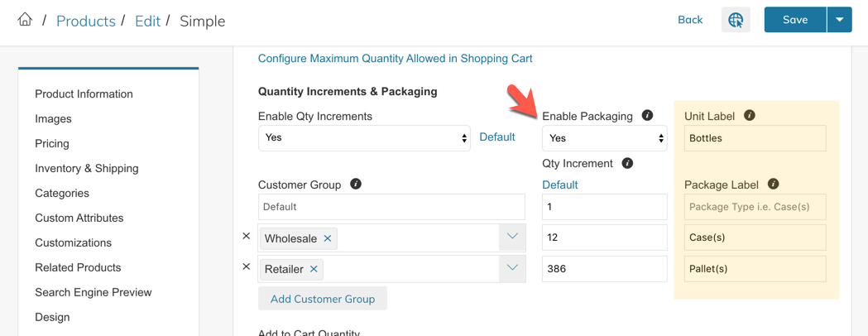
Task: Open the Enable Qty Increments dropdown
Action: coord(364,138)
